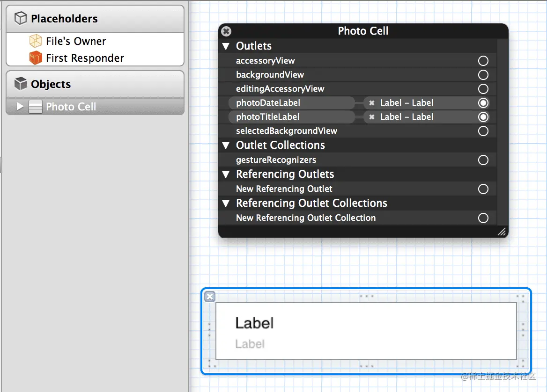The height and width of the screenshot is (392, 547).
Task: Click the backgroundView outlet circle
Action: pyautogui.click(x=483, y=75)
